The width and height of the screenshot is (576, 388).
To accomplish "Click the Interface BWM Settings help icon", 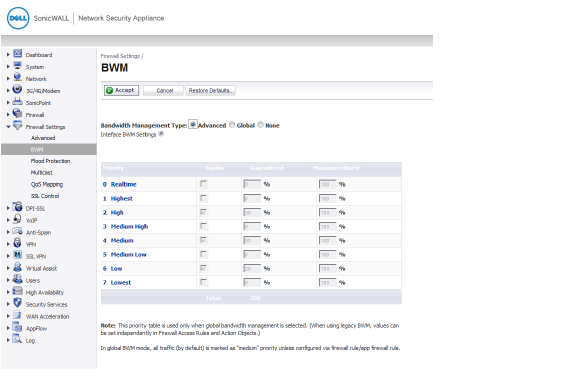I will [x=161, y=134].
